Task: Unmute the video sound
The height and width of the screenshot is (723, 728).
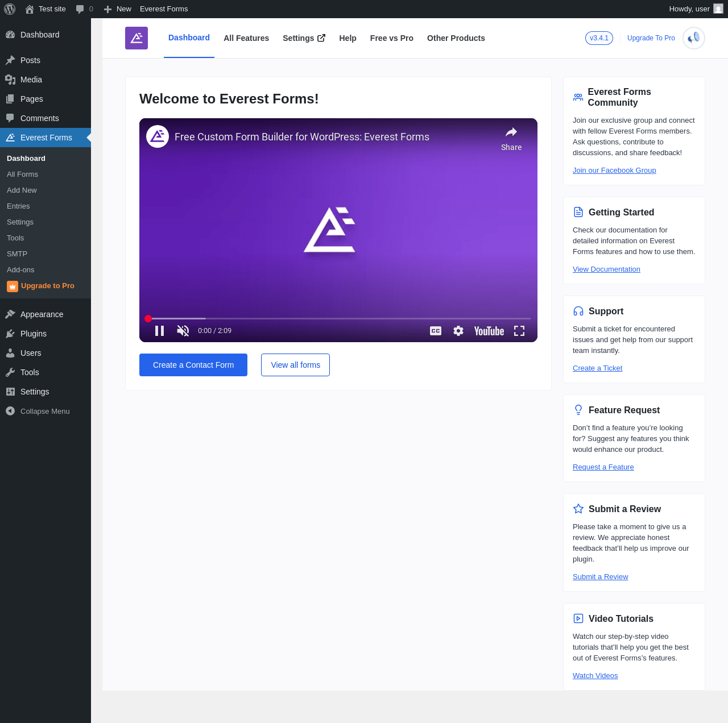Action: pyautogui.click(x=183, y=331)
